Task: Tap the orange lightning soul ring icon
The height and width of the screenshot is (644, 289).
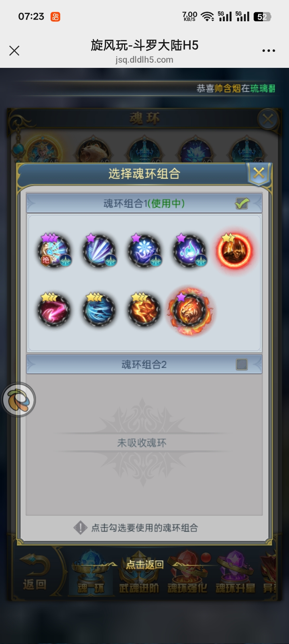Action: 144,310
